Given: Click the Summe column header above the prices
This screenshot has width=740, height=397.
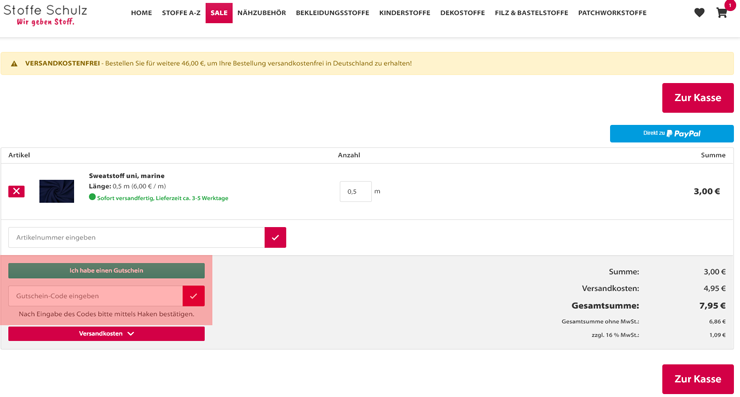Looking at the screenshot, I should click(713, 155).
